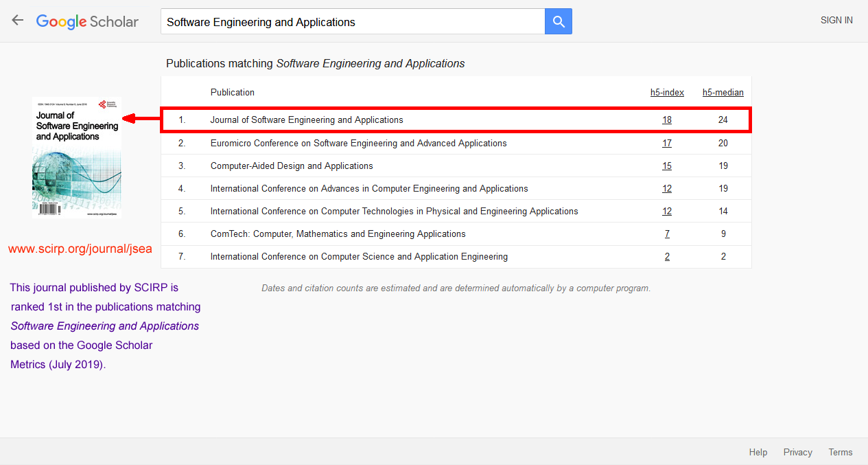Click the 'Dates and citation counts are estimated' note
Screen dimensions: 868x465
(456, 288)
